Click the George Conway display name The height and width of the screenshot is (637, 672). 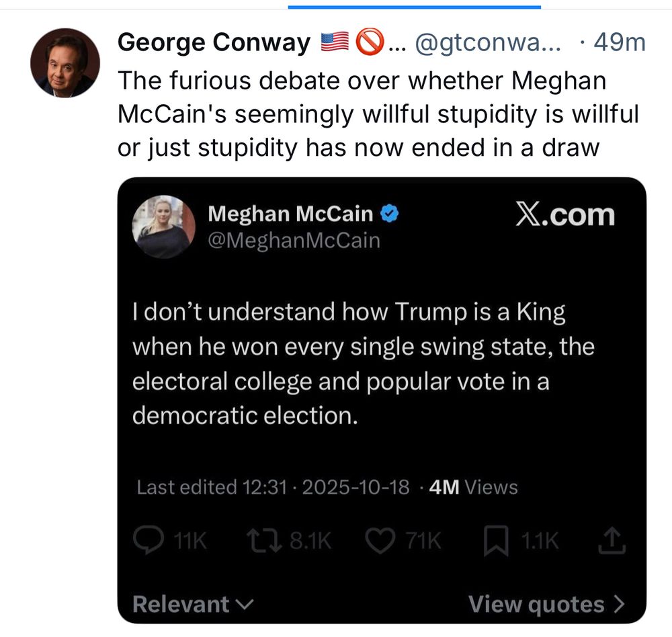coord(213,43)
